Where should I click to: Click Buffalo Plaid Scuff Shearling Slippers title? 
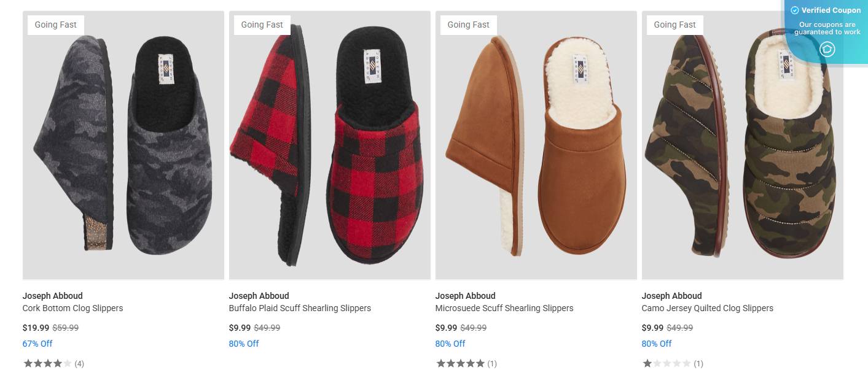click(x=300, y=308)
